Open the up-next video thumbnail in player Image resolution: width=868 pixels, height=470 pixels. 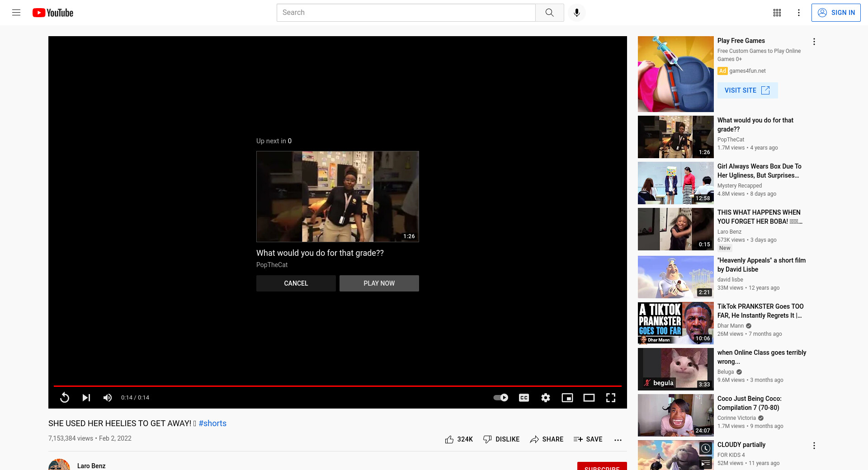(x=338, y=197)
